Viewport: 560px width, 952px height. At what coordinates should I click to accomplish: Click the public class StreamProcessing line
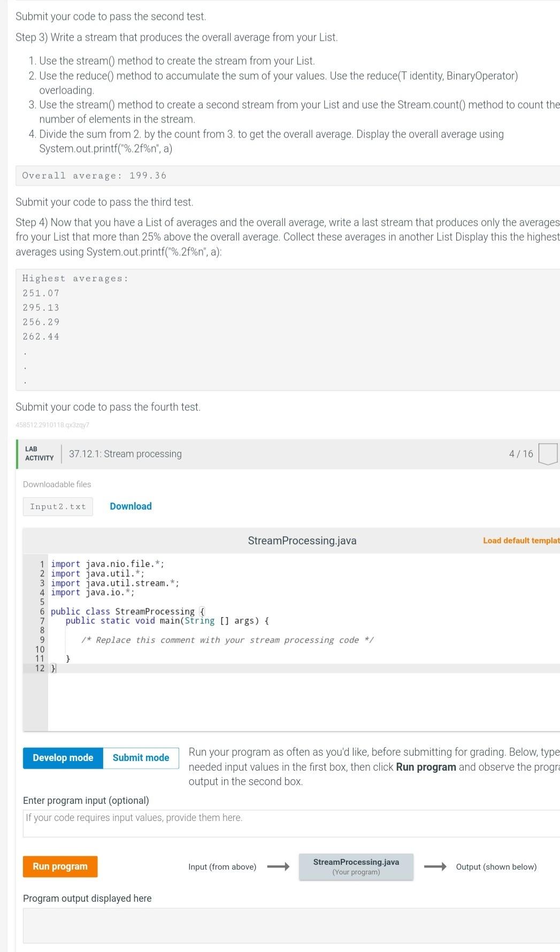point(128,611)
